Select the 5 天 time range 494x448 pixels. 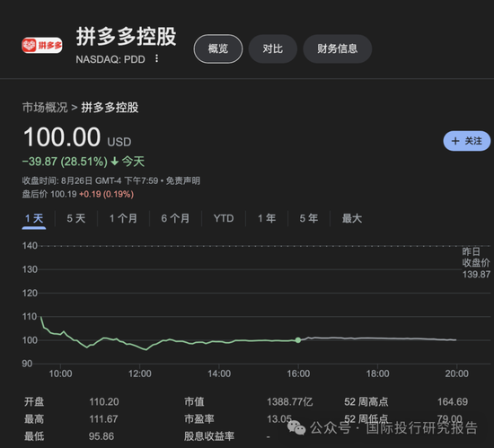pyautogui.click(x=76, y=218)
